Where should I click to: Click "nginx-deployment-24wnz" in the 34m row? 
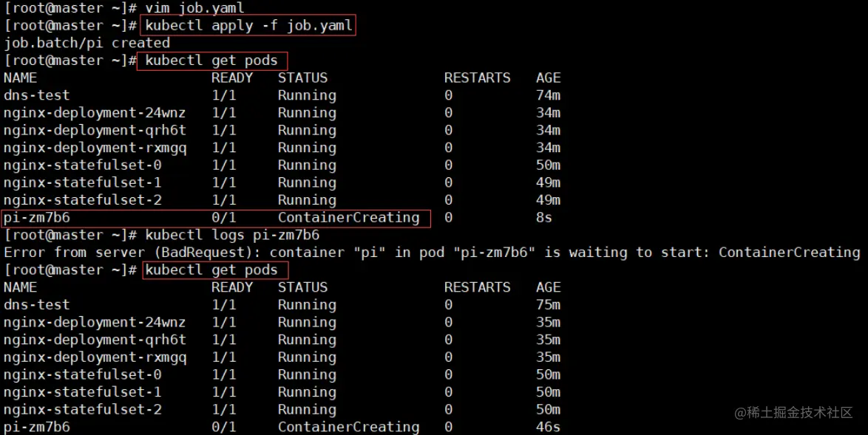pos(95,113)
